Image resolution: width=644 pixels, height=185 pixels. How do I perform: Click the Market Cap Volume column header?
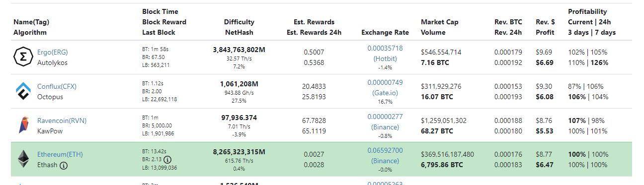point(439,27)
